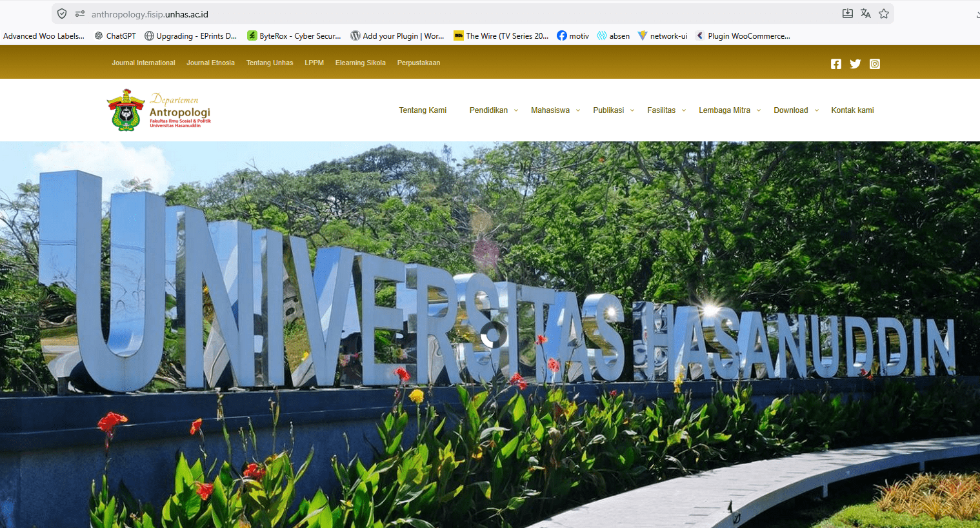Follow the Elearning Sikola link
Screen dimensions: 980x528
pyautogui.click(x=360, y=63)
